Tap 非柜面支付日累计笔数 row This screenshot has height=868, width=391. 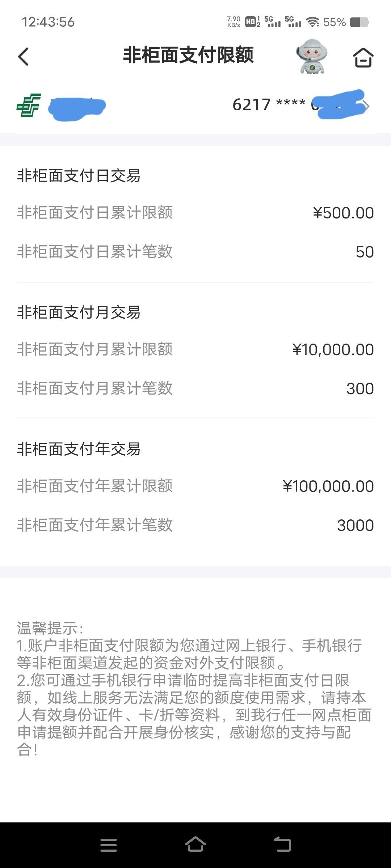click(x=195, y=252)
